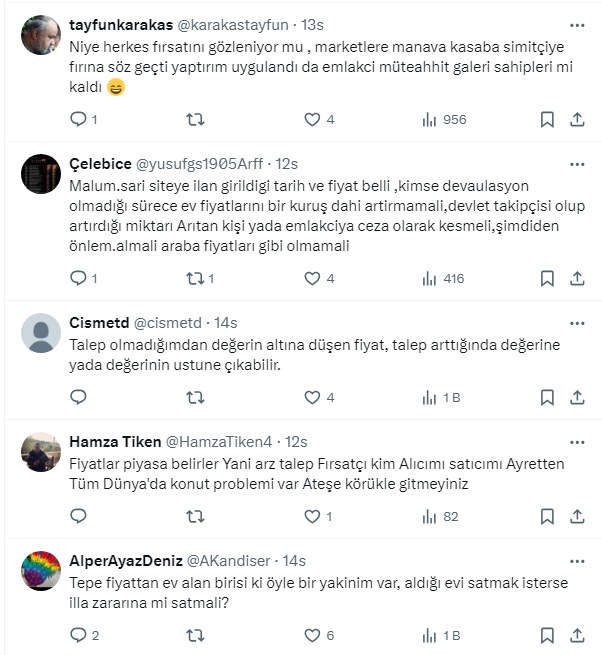
Task: Reply to tayfunkarakas's tweet
Action: coord(79,119)
